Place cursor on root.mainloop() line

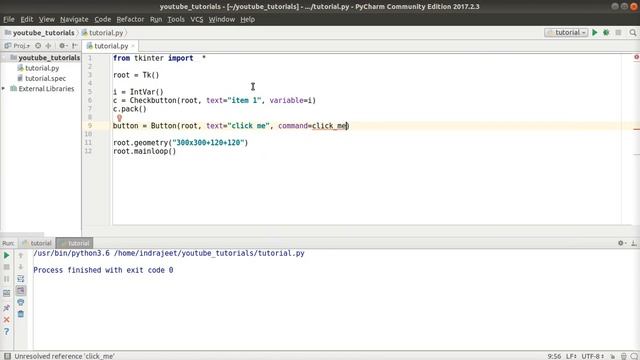(144, 151)
